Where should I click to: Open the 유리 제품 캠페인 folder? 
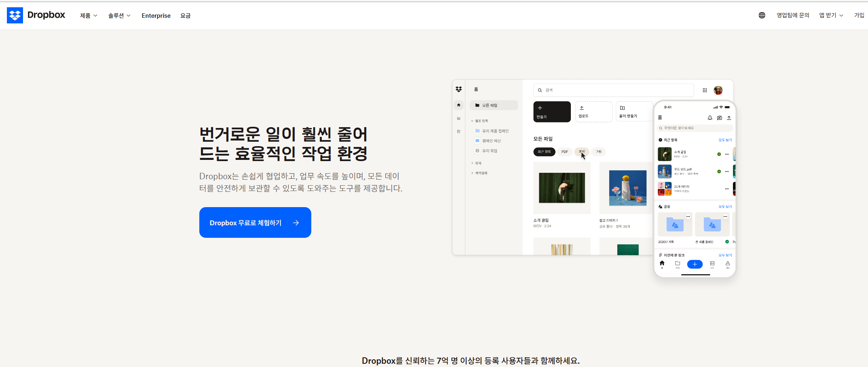point(492,131)
